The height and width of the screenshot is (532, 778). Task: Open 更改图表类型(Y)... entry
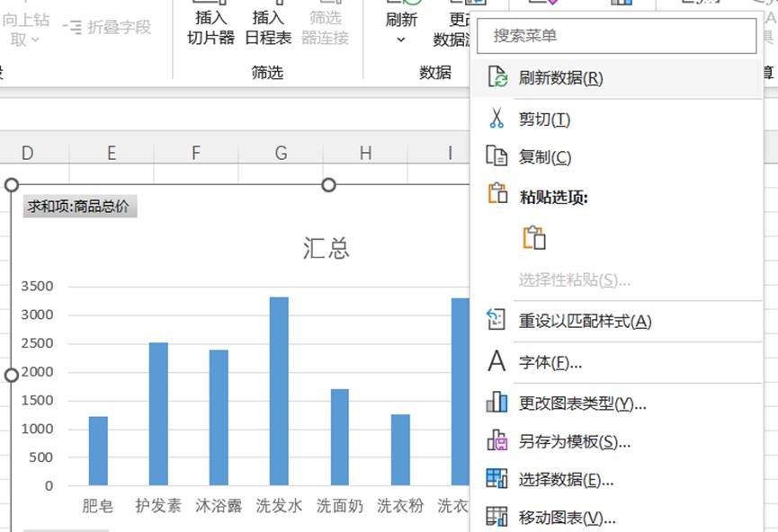click(x=616, y=403)
